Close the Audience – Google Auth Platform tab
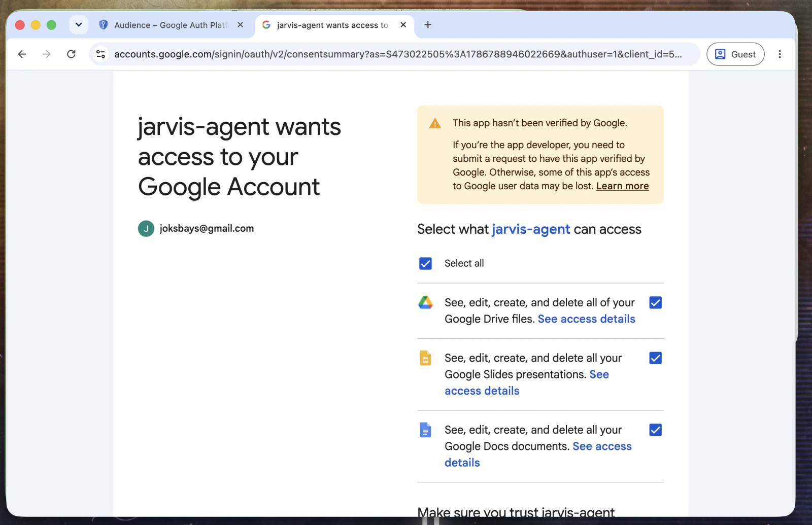Viewport: 812px width, 525px height. click(241, 25)
